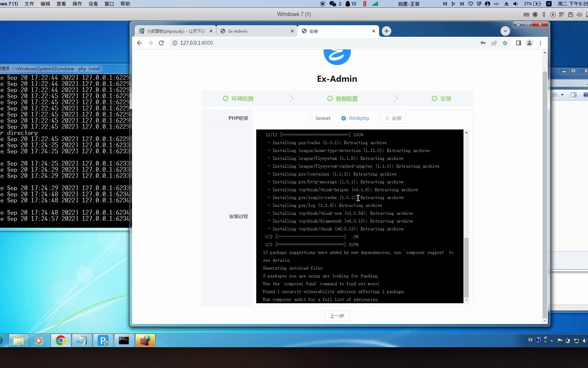This screenshot has height=368, width=588.
Task: Click the heart icon in macOS menu bar
Action: tap(471, 4)
